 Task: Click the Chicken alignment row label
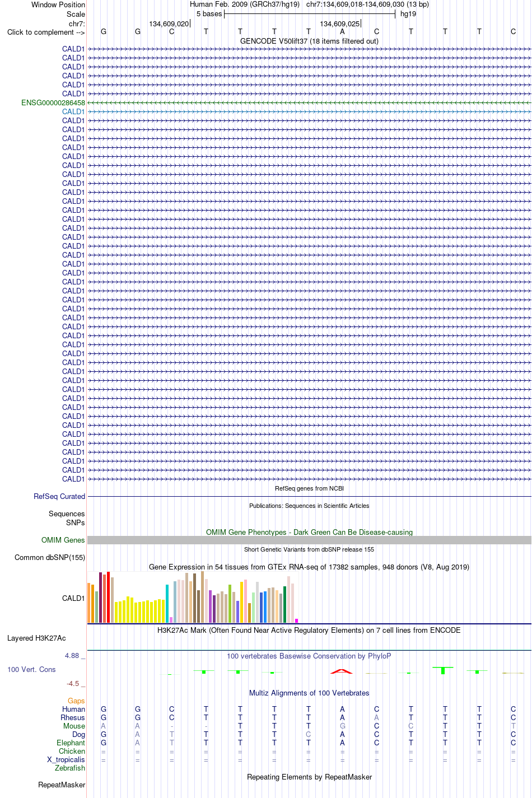tap(72, 751)
